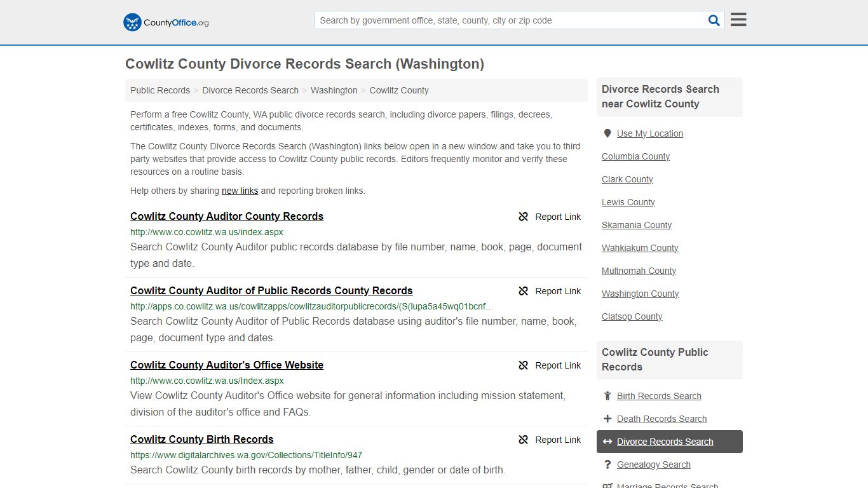Open the CountyOffice.org logo homepage
The height and width of the screenshot is (488, 868).
pyautogui.click(x=166, y=22)
